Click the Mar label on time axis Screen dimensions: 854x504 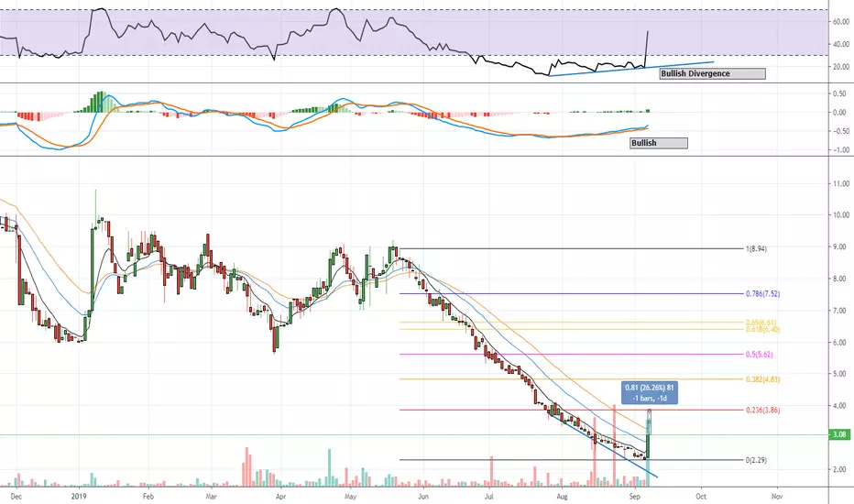point(212,497)
